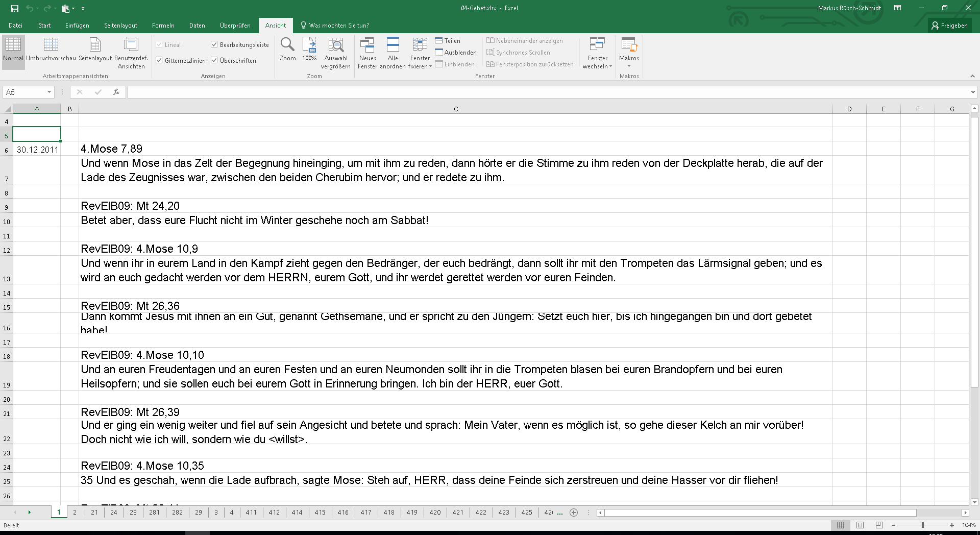
Task: Select all cells via corner triangle
Action: pos(7,109)
